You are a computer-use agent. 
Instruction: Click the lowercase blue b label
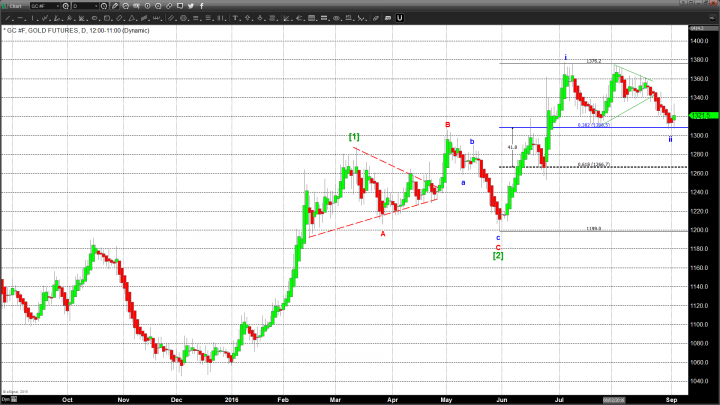point(472,142)
